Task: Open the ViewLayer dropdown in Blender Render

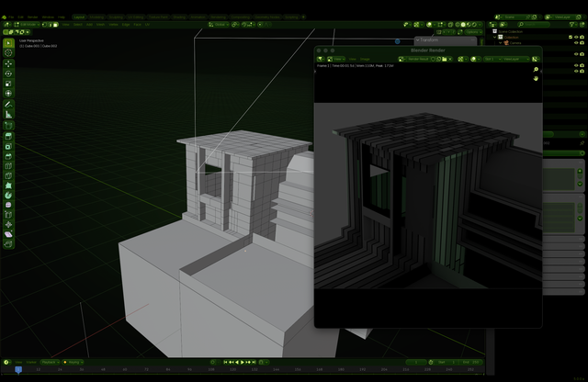Action: coord(515,60)
